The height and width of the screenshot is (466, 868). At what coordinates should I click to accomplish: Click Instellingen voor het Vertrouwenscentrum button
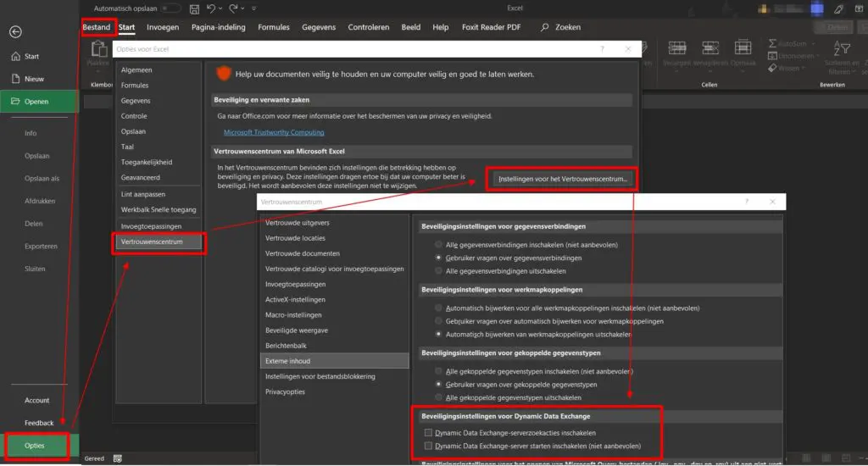pyautogui.click(x=563, y=180)
